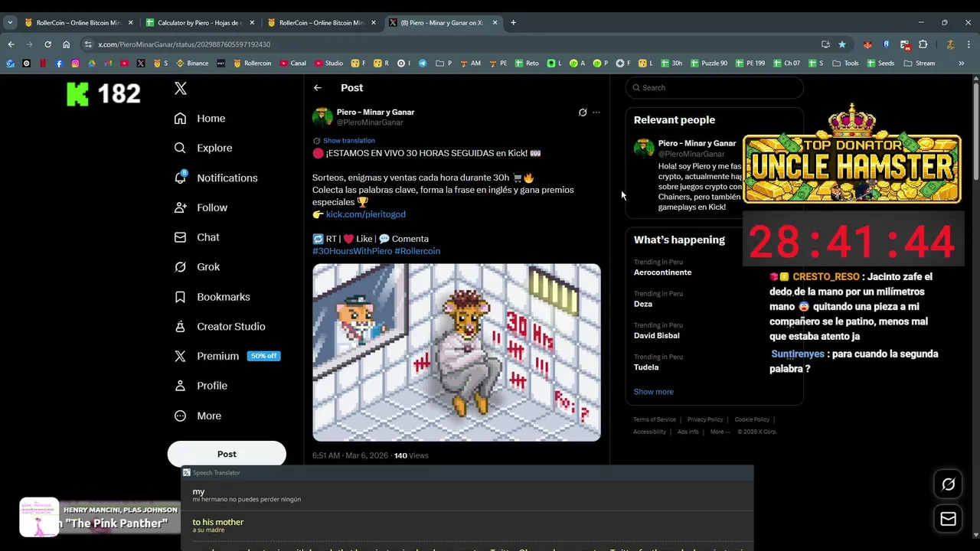Open a new browser tab
This screenshot has height=551, width=980.
point(513,23)
